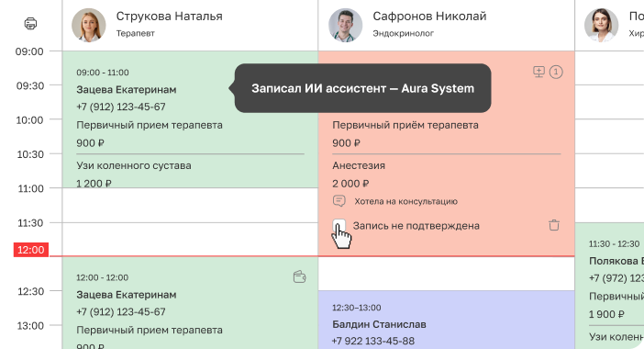Open the 09:00 - 11:00 appointment of Зацева Екатеринам

(x=190, y=119)
